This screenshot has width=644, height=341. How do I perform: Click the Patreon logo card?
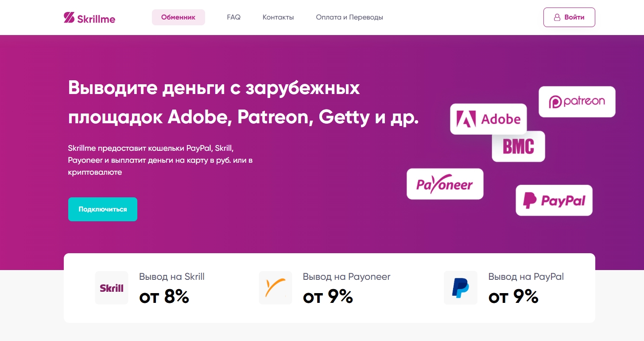pyautogui.click(x=577, y=102)
